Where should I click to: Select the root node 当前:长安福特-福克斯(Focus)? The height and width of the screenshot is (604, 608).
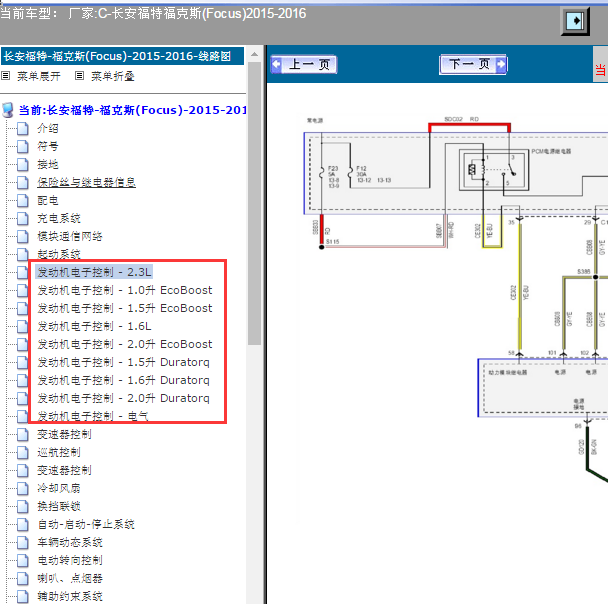(132, 110)
